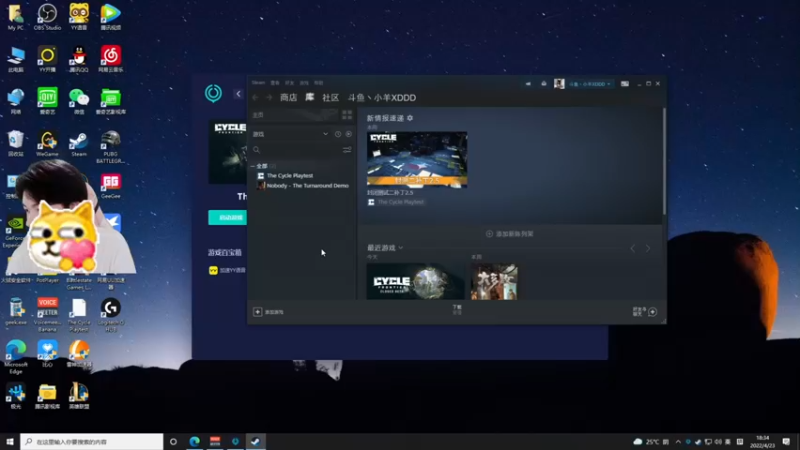
Task: Click the Steam recent activity clock icon
Action: pos(338,134)
